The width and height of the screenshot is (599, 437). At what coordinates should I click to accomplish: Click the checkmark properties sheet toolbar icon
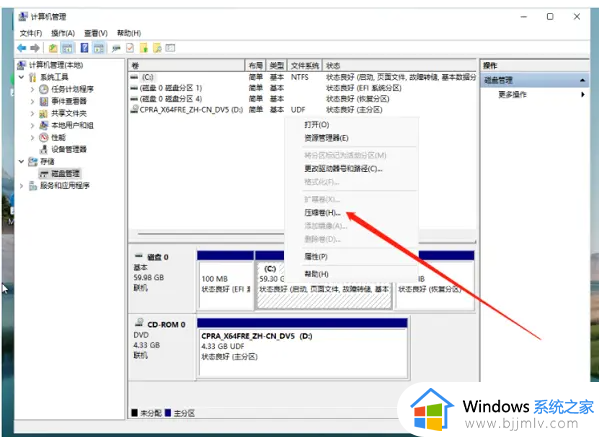click(130, 48)
